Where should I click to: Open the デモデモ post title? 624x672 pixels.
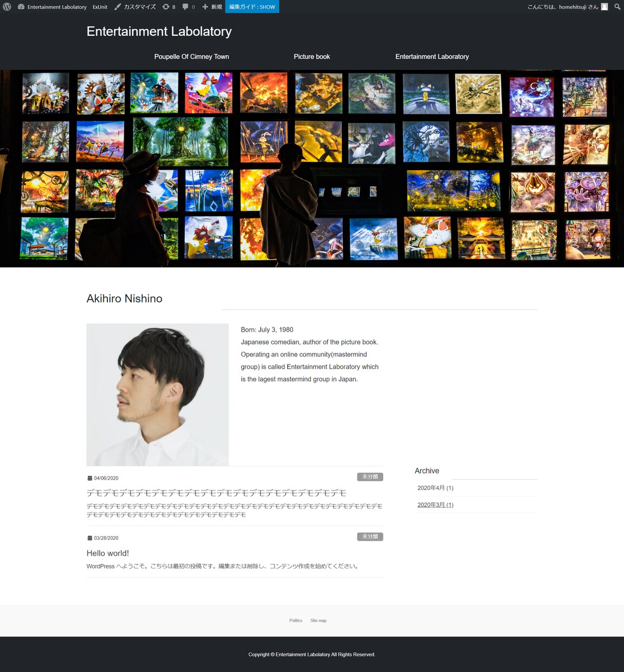coord(217,493)
